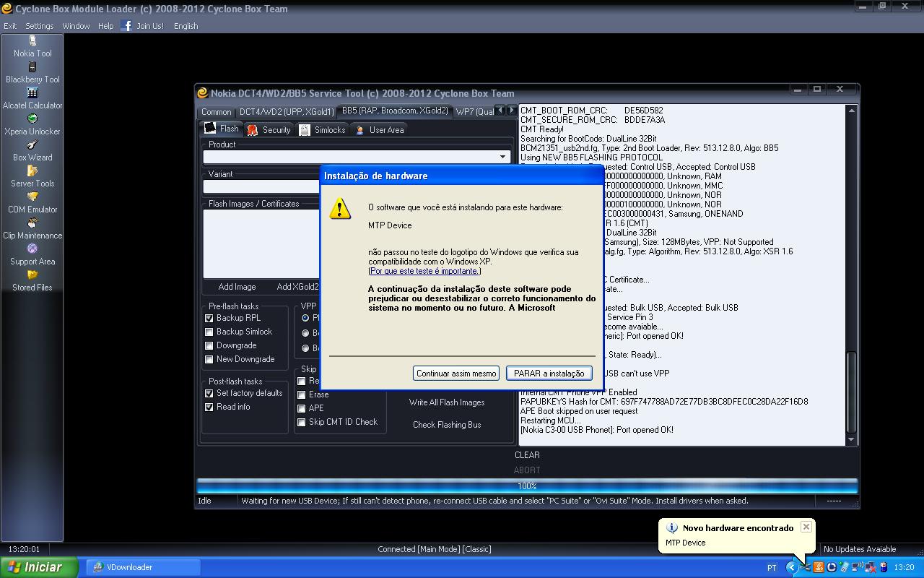This screenshot has width=924, height=578.
Task: Click the Iniciar start button
Action: click(39, 567)
